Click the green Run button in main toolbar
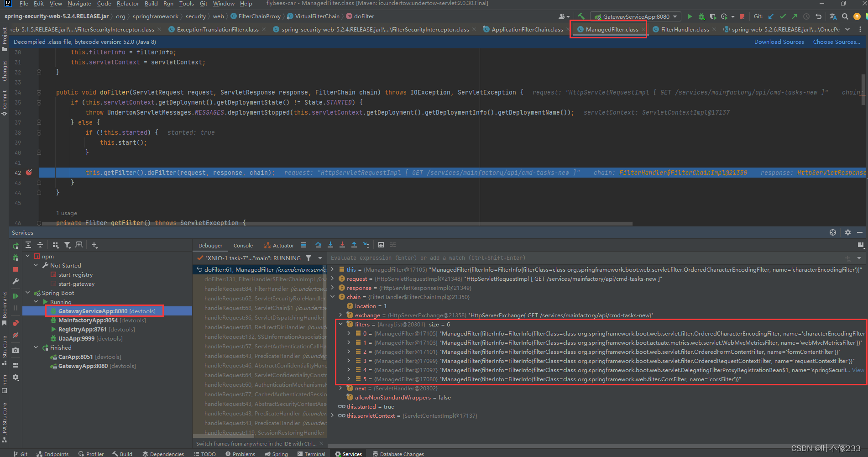Image resolution: width=868 pixels, height=457 pixels. pos(690,16)
